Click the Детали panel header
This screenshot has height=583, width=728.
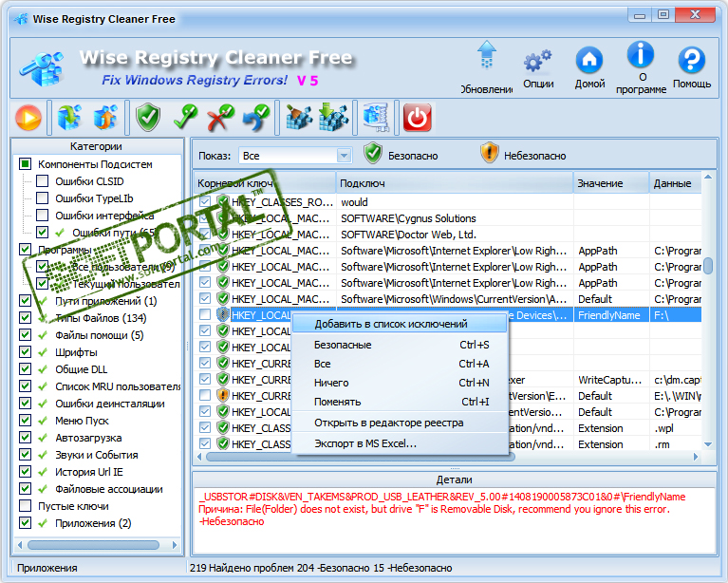pos(454,480)
